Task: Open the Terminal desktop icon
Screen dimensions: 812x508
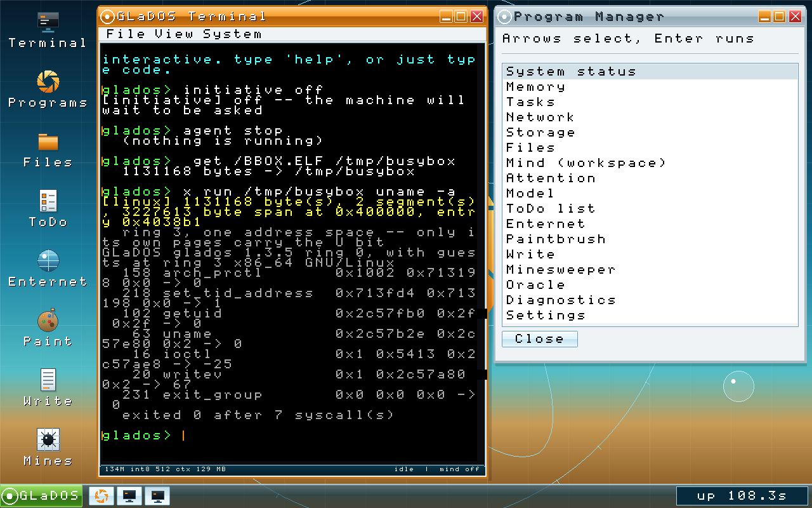Action: click(x=48, y=30)
